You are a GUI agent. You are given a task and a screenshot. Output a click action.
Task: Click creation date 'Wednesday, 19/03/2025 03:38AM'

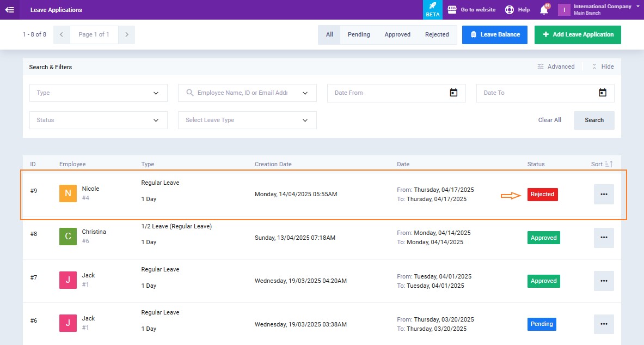pos(300,324)
